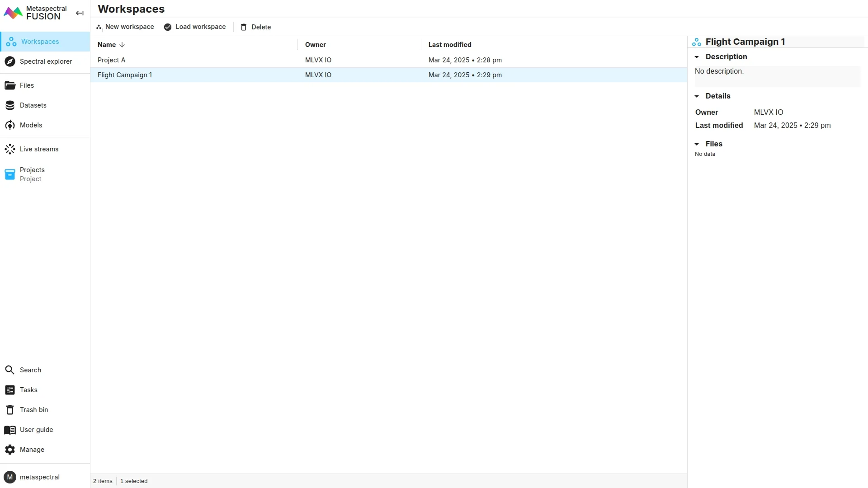Image resolution: width=868 pixels, height=488 pixels.
Task: Open the User guide book icon
Action: 10,430
